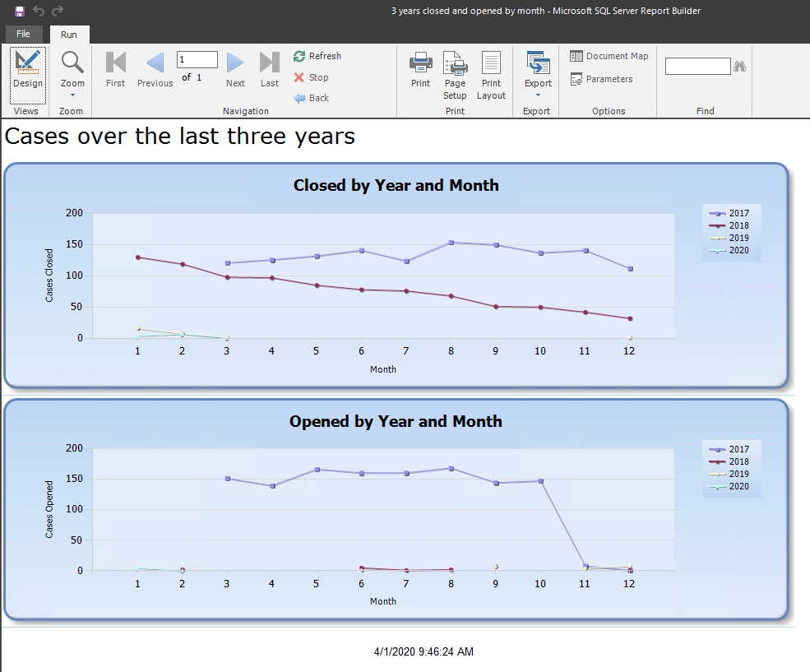Click the Find text input box
Image resolution: width=810 pixels, height=672 pixels.
pyautogui.click(x=697, y=67)
